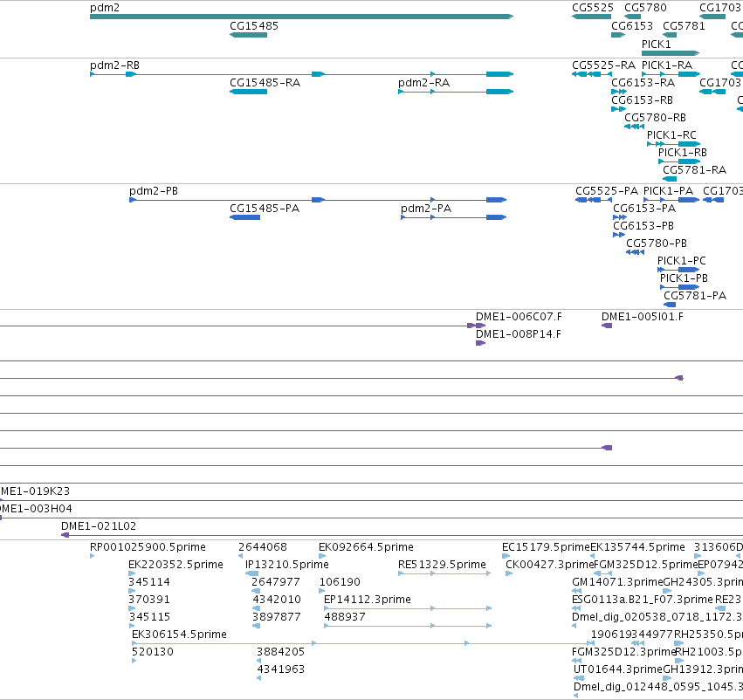Image resolution: width=743 pixels, height=700 pixels.
Task: Open the DME1-019K23 BAC clone
Action: (x=372, y=501)
